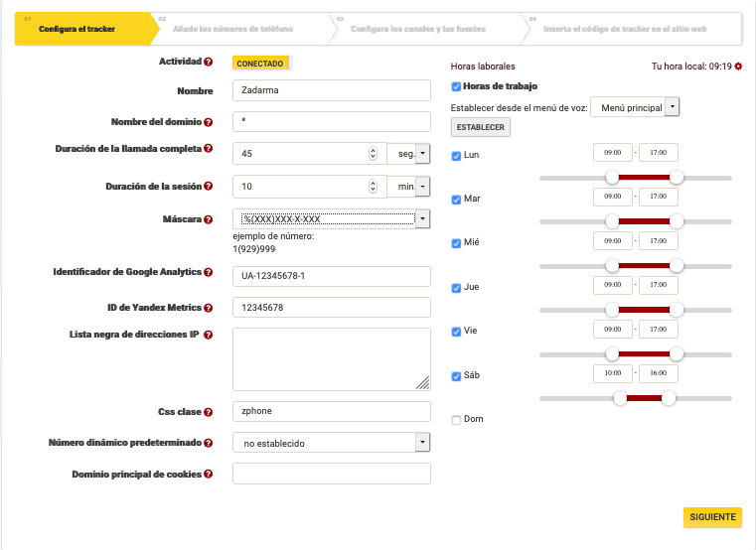Click the Jue start slider handle

pos(612,310)
